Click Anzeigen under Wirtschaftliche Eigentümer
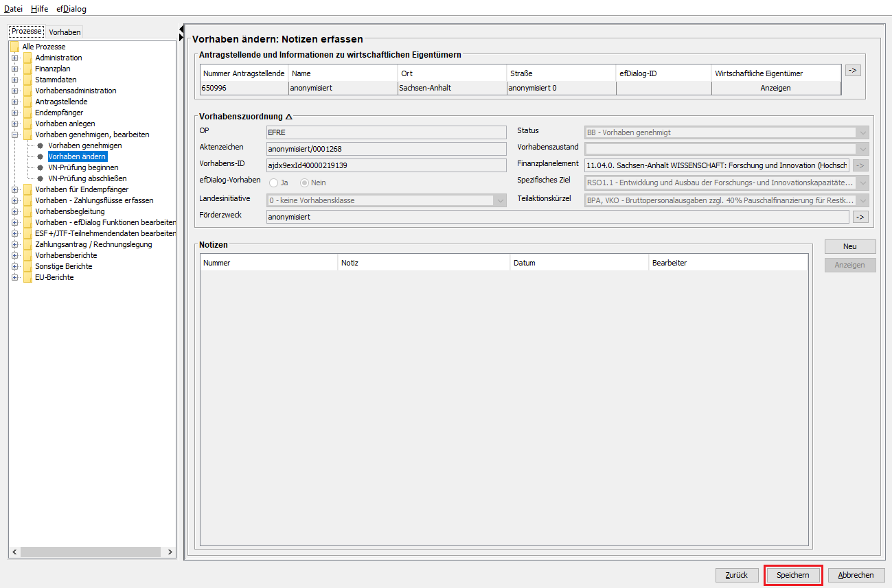The image size is (892, 588). [776, 88]
